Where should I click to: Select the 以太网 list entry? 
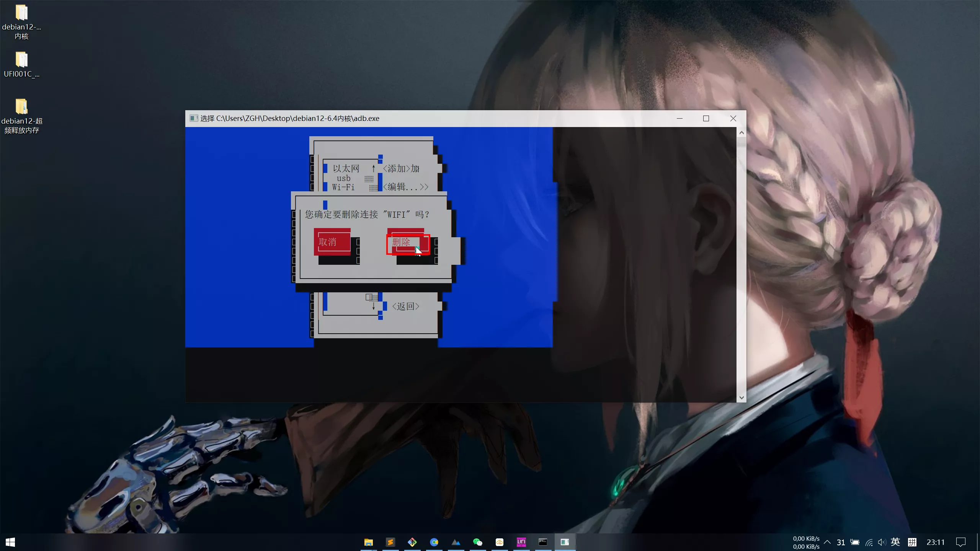(346, 168)
